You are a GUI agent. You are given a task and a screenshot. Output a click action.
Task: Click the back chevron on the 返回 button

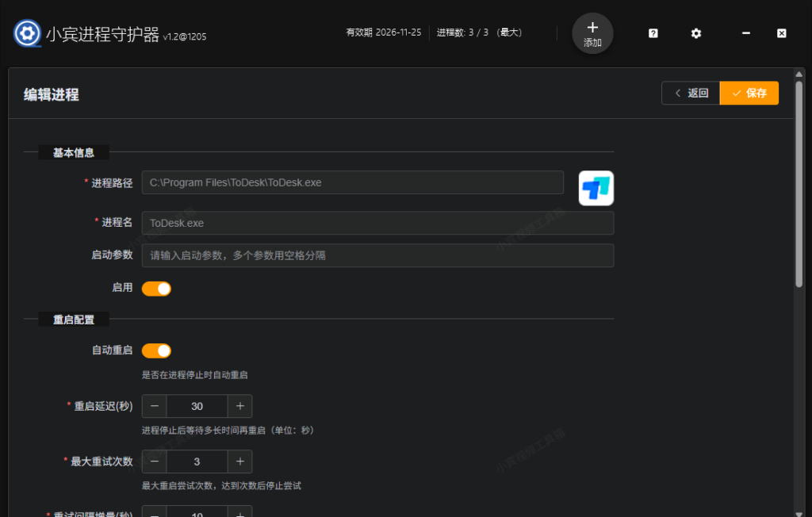point(678,93)
